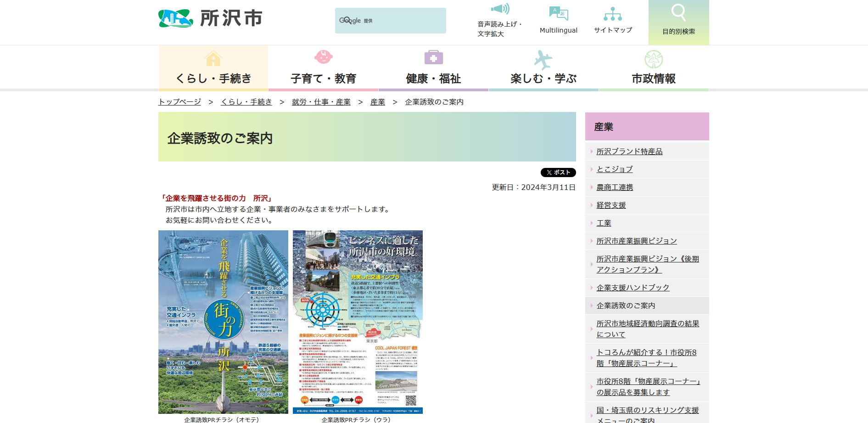Click the X ポスト share button
This screenshot has height=423, width=868.
pyautogui.click(x=558, y=173)
